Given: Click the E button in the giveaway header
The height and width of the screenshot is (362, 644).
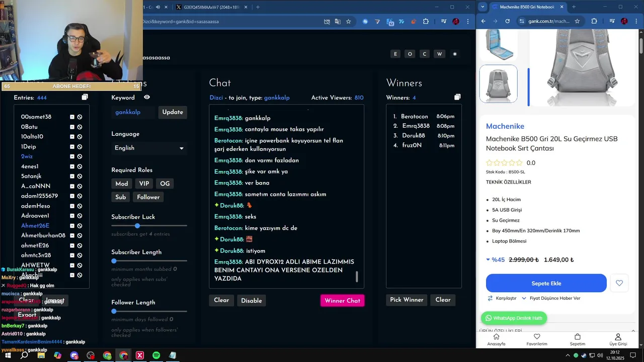Looking at the screenshot, I should pyautogui.click(x=395, y=54).
